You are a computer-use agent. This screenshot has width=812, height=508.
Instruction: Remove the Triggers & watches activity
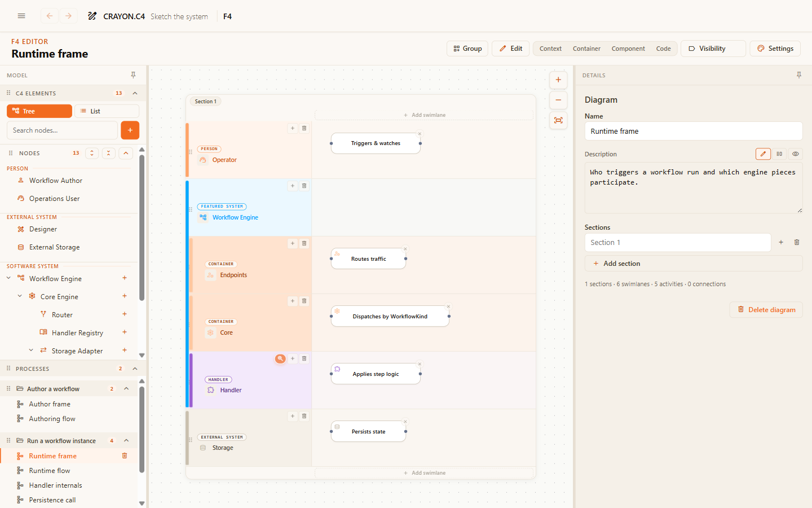[420, 134]
